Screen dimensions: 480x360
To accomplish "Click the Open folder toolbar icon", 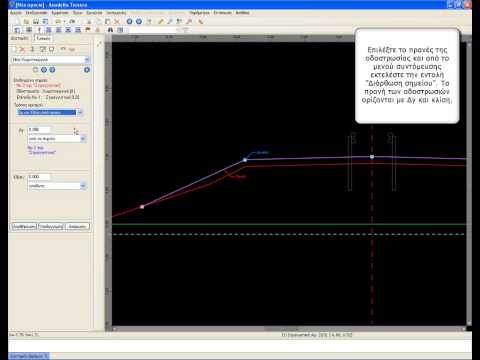I will point(27,22).
